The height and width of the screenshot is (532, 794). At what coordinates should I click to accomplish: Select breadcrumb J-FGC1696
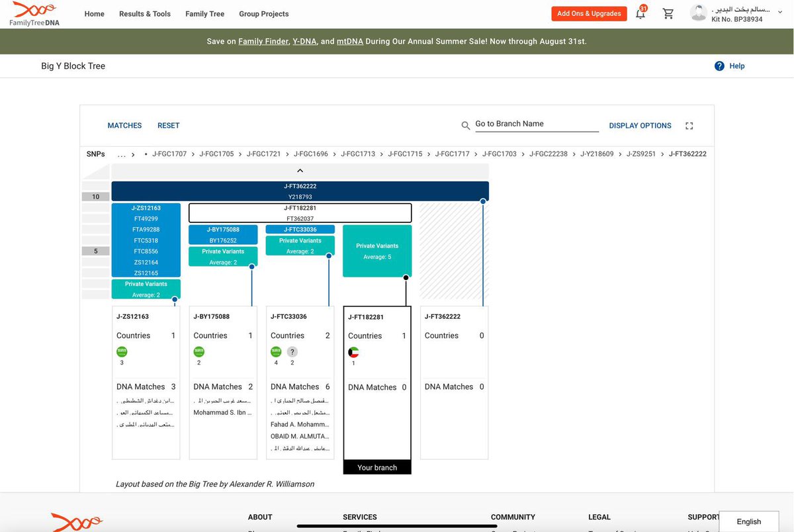[311, 154]
